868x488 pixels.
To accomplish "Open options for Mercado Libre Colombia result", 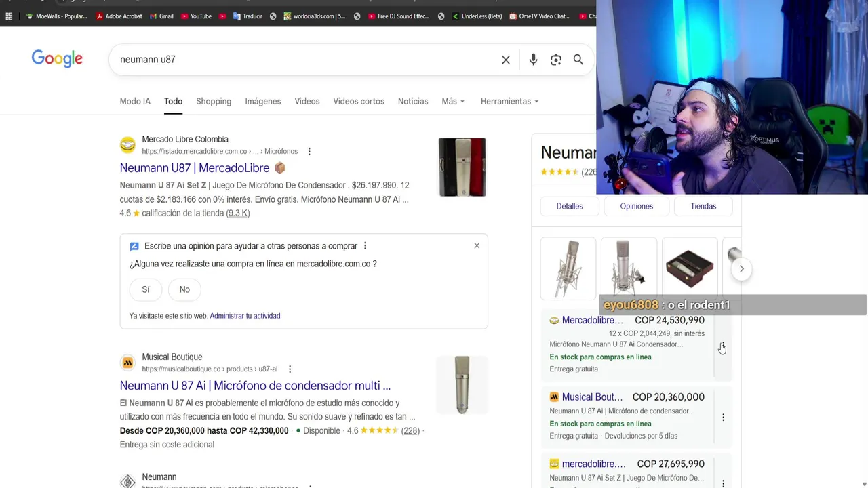I will point(309,151).
